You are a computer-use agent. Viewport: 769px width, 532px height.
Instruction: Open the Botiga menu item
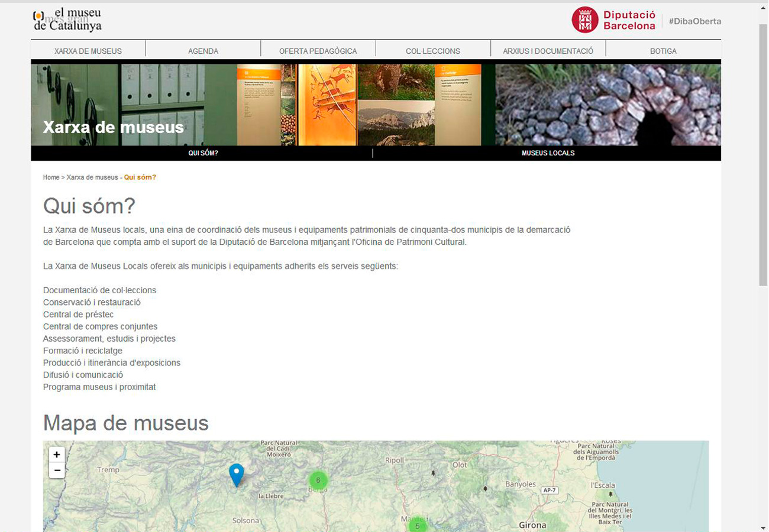coord(663,51)
